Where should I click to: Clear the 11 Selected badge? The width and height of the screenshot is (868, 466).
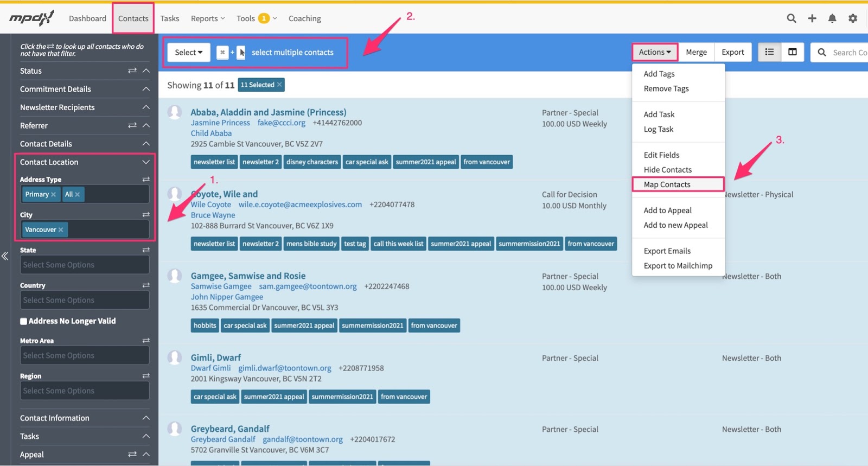[279, 85]
